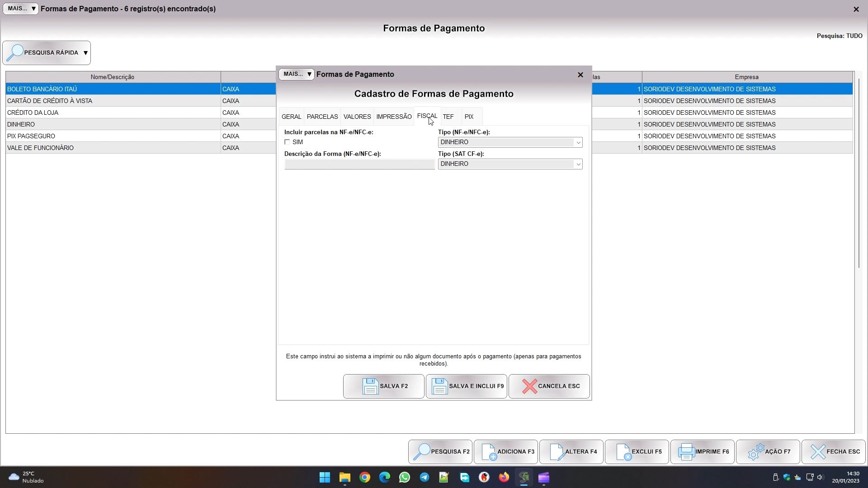Viewport: 868px width, 488px height.
Task: Open the PESQUISA RÁPIDA dropdown arrow
Action: tap(85, 53)
